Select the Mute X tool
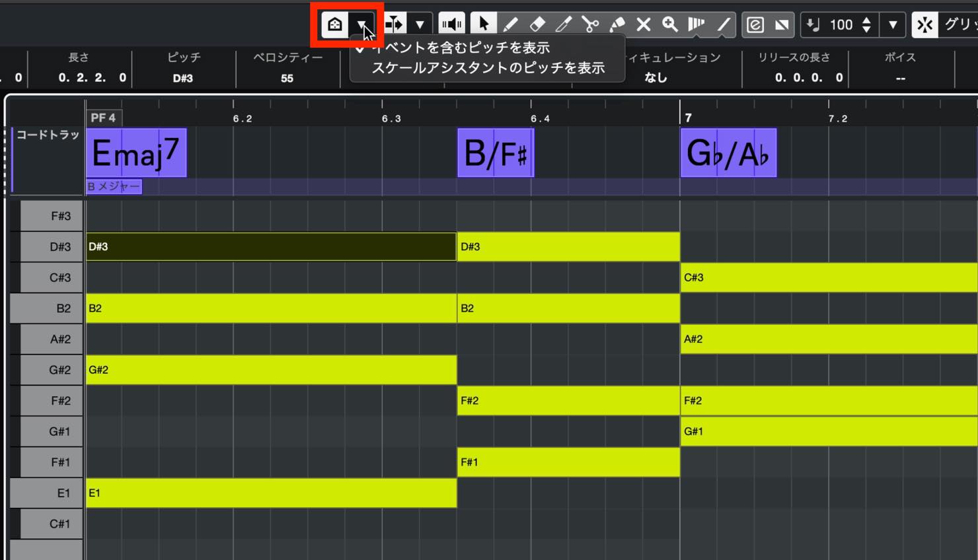This screenshot has height=560, width=978. pos(643,24)
